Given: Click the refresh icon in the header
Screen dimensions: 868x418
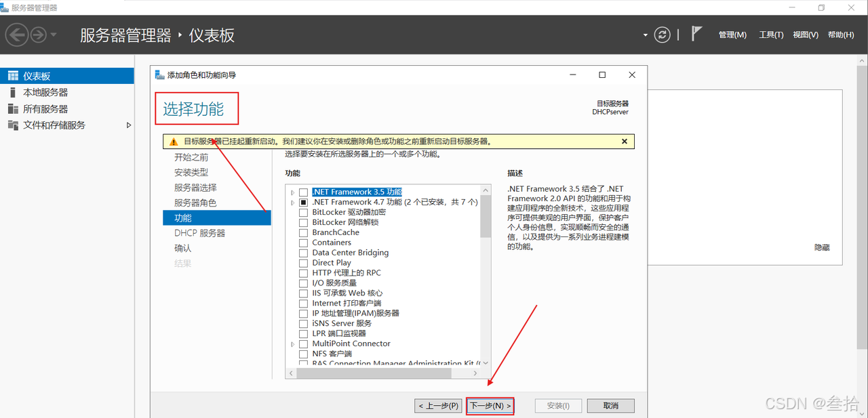Looking at the screenshot, I should (662, 35).
